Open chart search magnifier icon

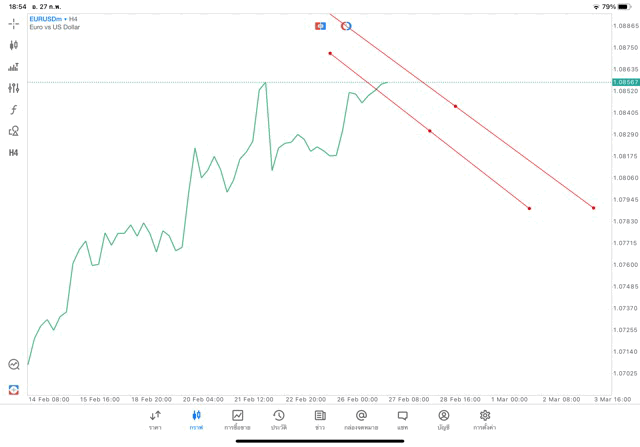point(14,365)
